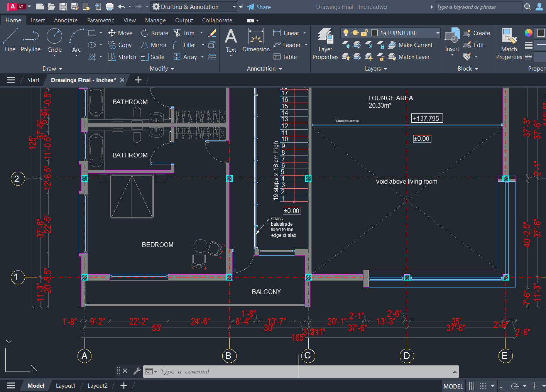Viewport: 546px width, 392px height.
Task: Expand the Draw panel
Action: coord(52,69)
